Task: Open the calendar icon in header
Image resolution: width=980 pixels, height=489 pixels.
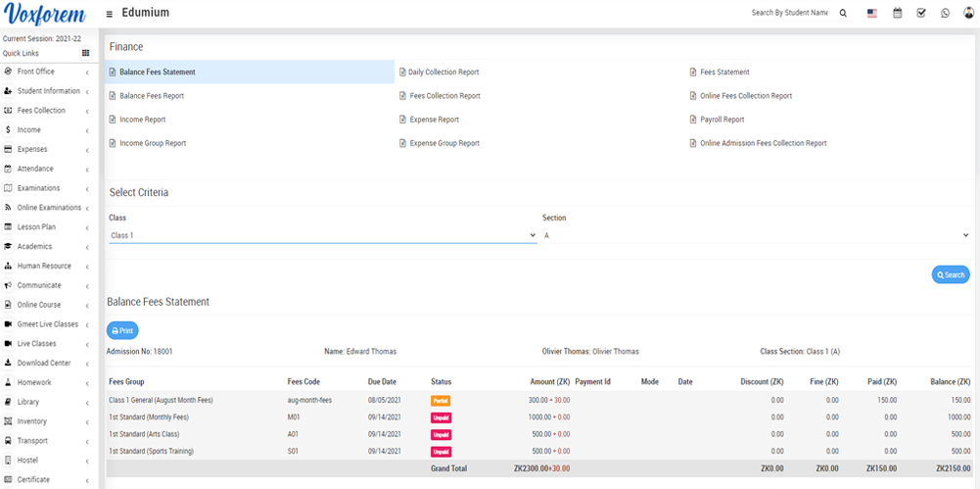Action: [898, 13]
